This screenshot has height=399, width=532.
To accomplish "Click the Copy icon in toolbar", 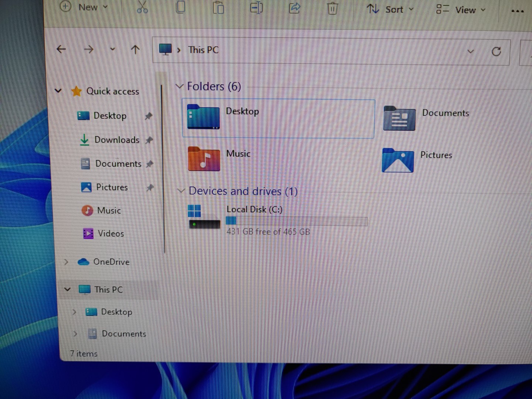I will (180, 7).
